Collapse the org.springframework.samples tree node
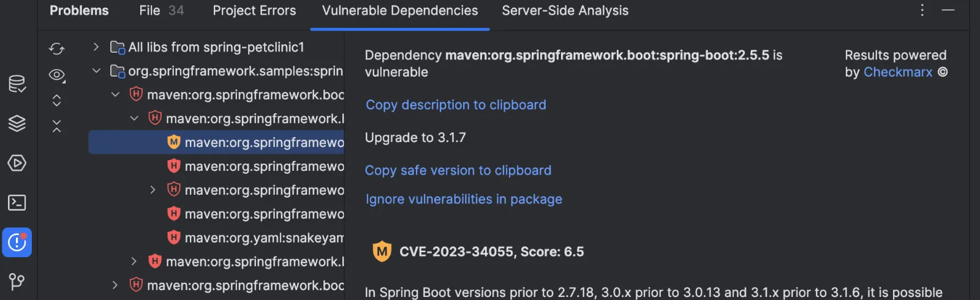The width and height of the screenshot is (980, 300). pos(96,71)
